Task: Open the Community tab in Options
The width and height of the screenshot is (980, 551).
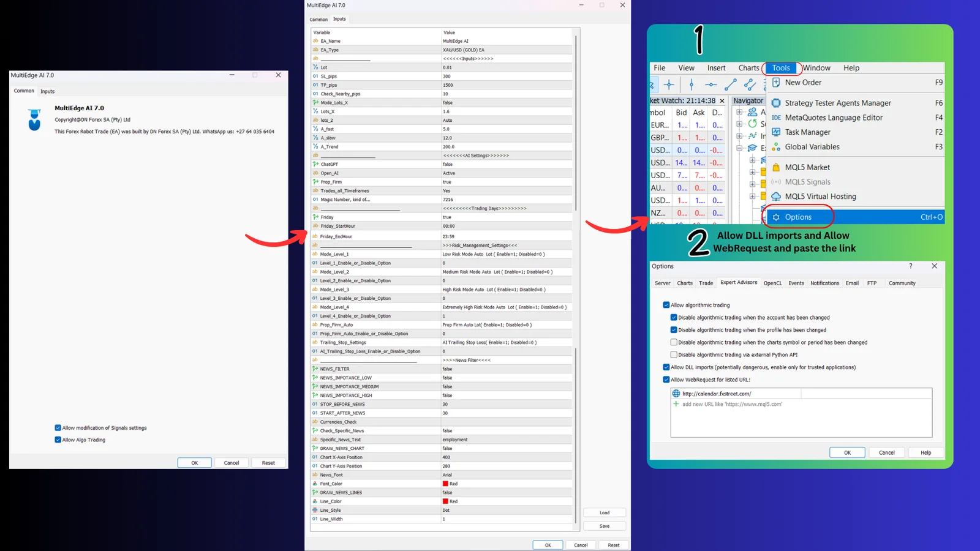Action: [902, 283]
